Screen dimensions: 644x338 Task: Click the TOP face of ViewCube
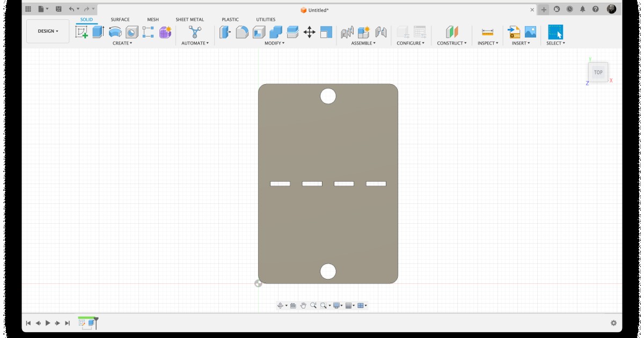(598, 72)
